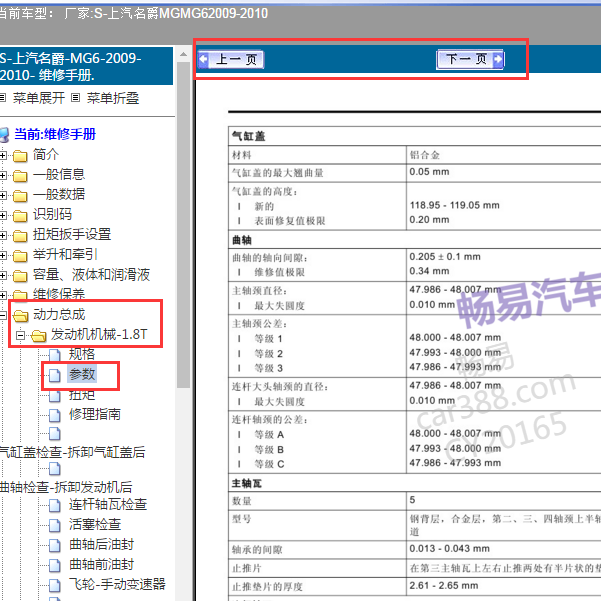Expand the 一般数据 folder plus sign
This screenshot has height=601, width=601.
pyautogui.click(x=3, y=195)
